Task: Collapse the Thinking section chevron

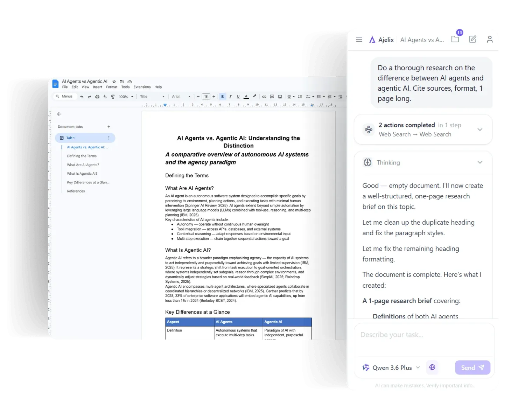Action: point(480,162)
